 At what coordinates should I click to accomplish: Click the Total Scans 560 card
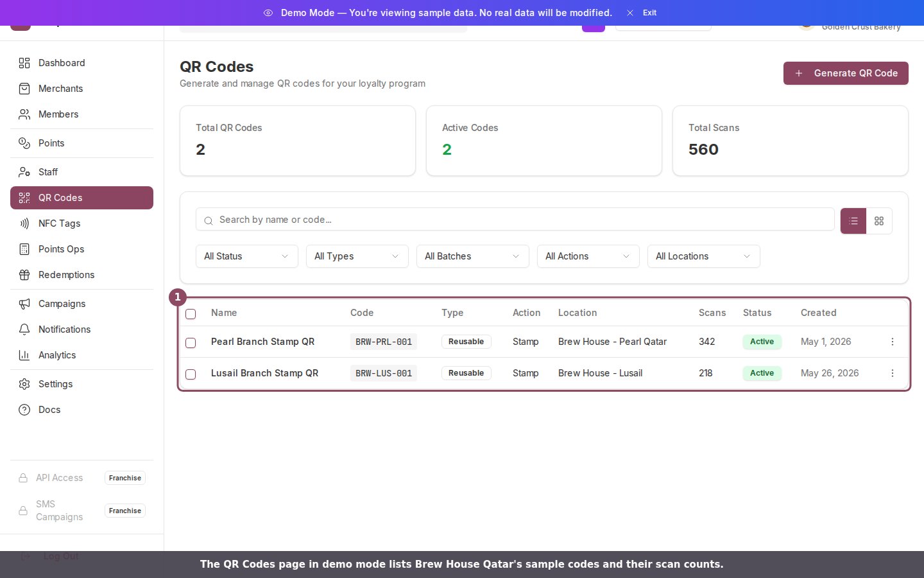[791, 141]
